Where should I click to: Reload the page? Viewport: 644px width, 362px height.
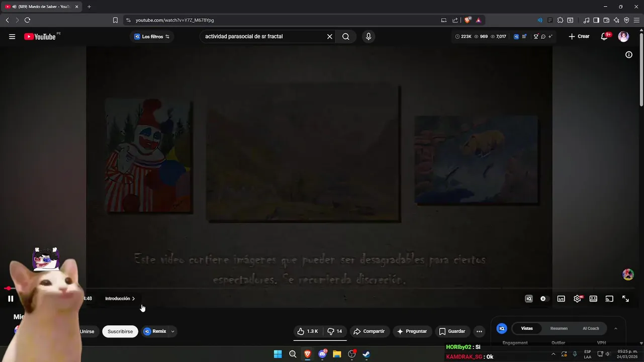pos(27,20)
